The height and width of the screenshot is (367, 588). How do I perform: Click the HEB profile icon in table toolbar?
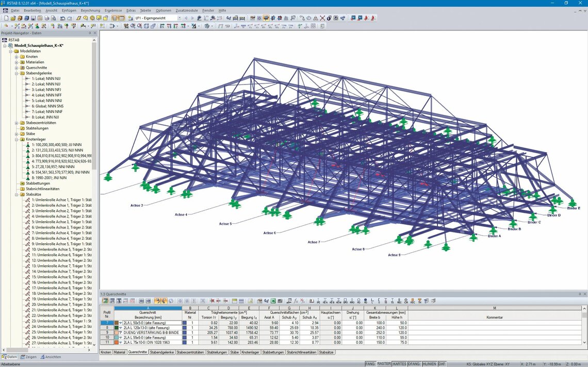click(x=332, y=301)
